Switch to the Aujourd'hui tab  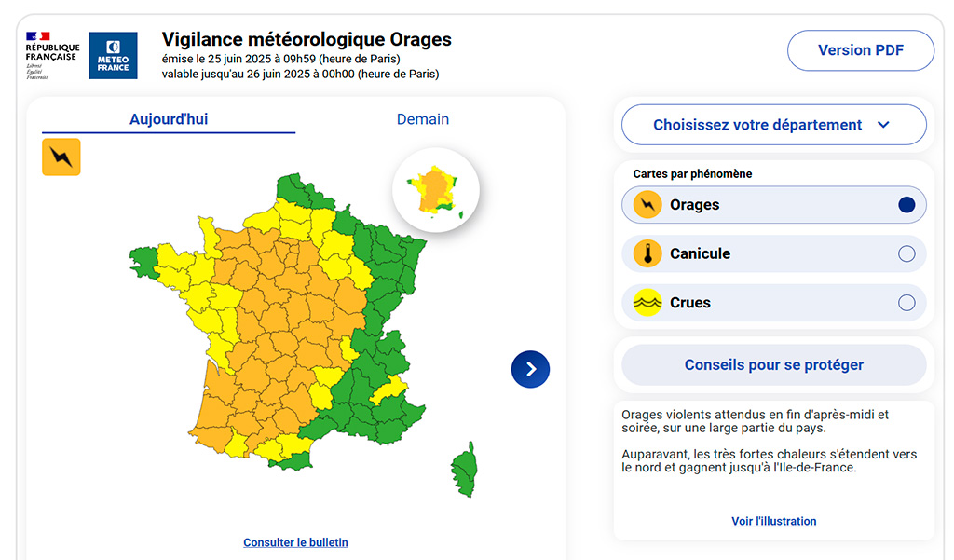[x=169, y=119]
